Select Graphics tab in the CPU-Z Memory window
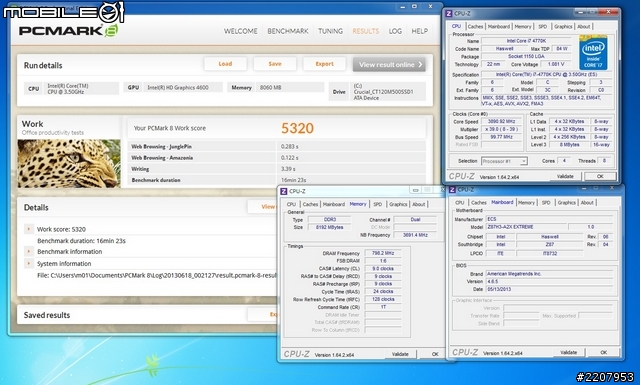This screenshot has height=385, width=640. click(398, 204)
